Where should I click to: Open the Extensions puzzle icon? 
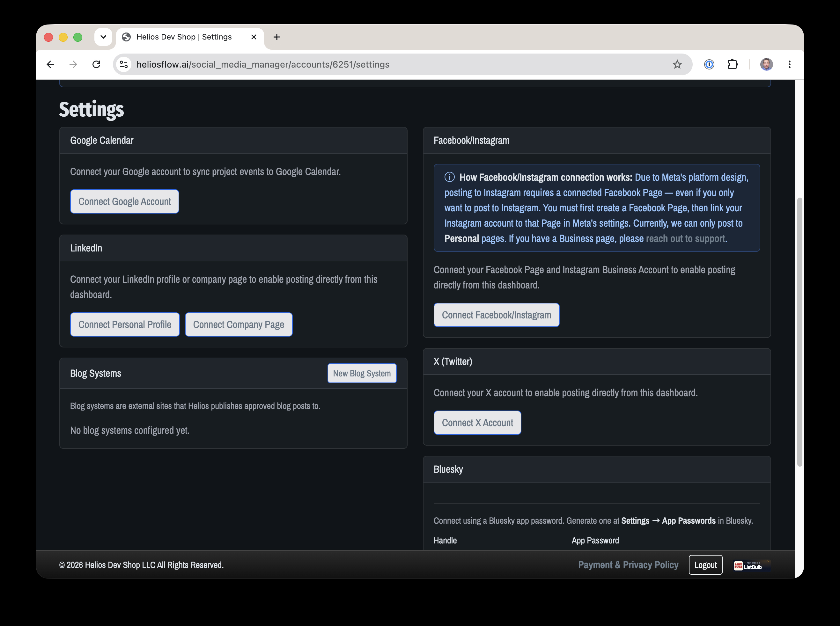click(x=732, y=64)
